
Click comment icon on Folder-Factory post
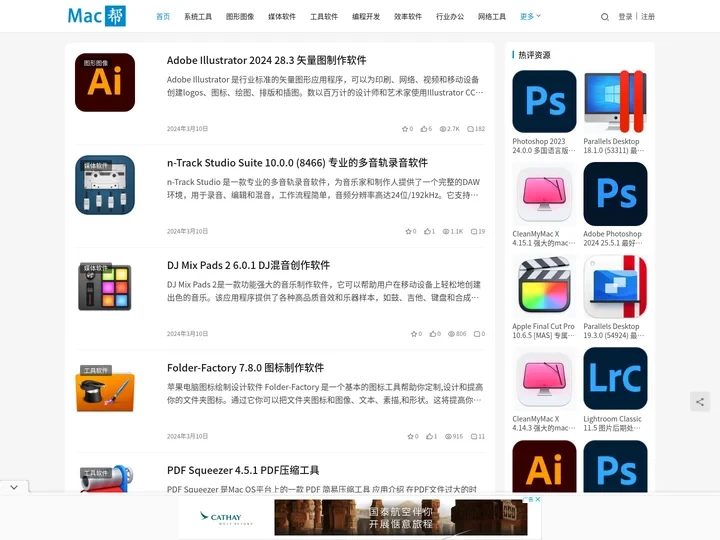(x=473, y=436)
